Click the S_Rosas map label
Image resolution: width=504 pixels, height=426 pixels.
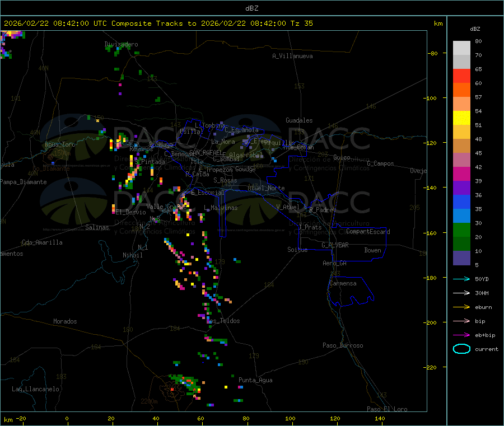[x=225, y=180]
